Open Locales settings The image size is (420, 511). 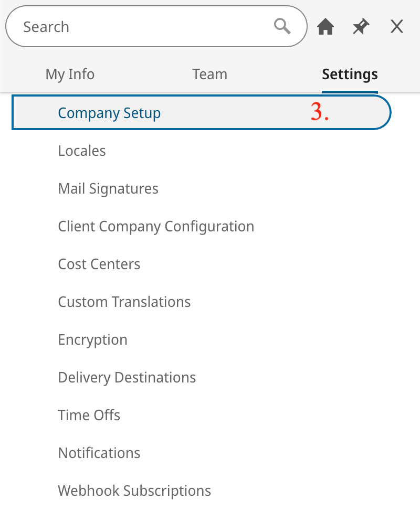tap(82, 151)
